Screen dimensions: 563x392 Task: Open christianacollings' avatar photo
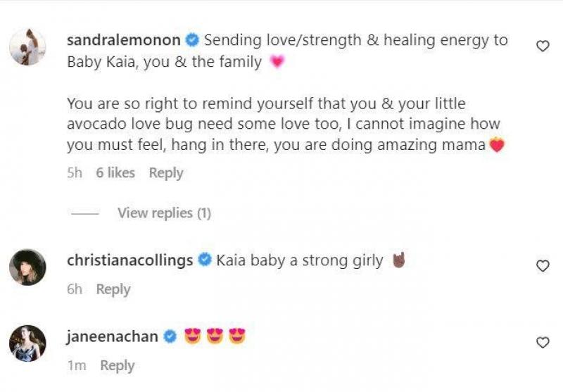click(28, 267)
